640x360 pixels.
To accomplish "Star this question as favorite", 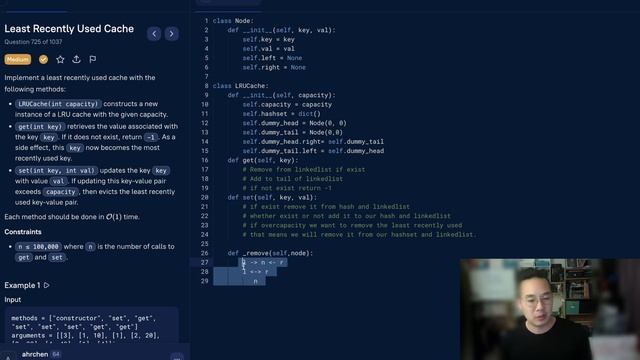I will tap(60, 60).
